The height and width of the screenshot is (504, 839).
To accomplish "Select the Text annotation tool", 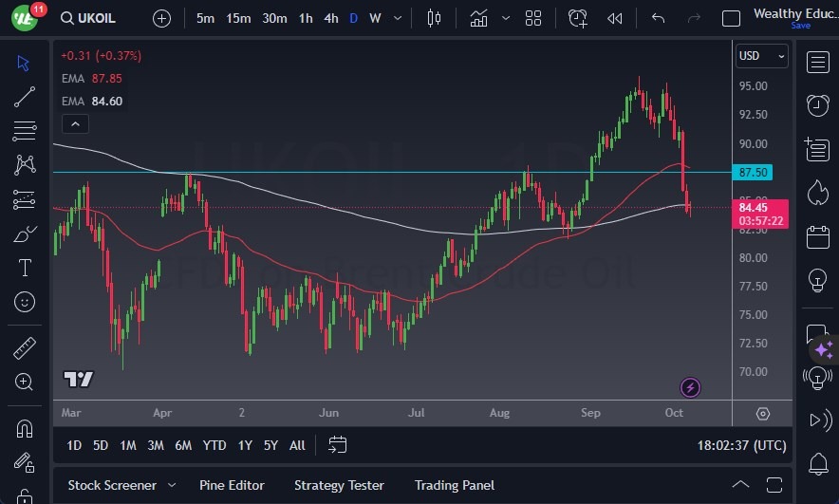I will point(25,268).
